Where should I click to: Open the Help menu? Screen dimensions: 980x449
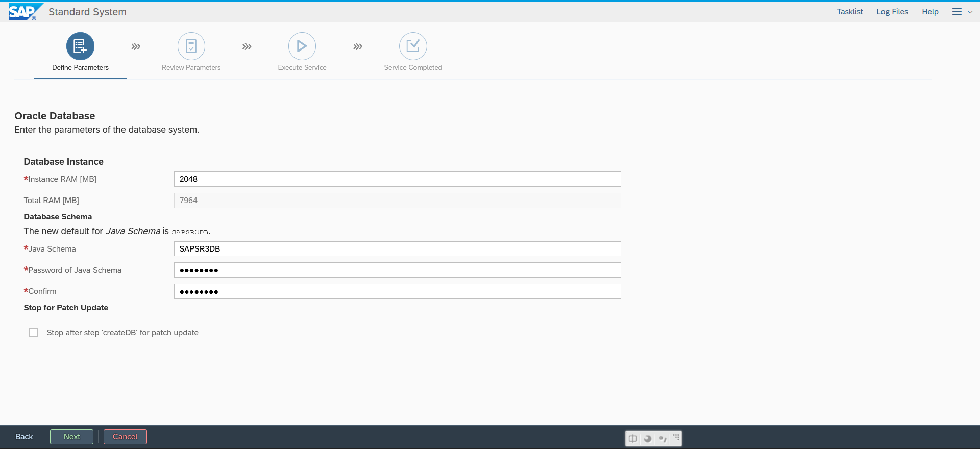click(930, 12)
